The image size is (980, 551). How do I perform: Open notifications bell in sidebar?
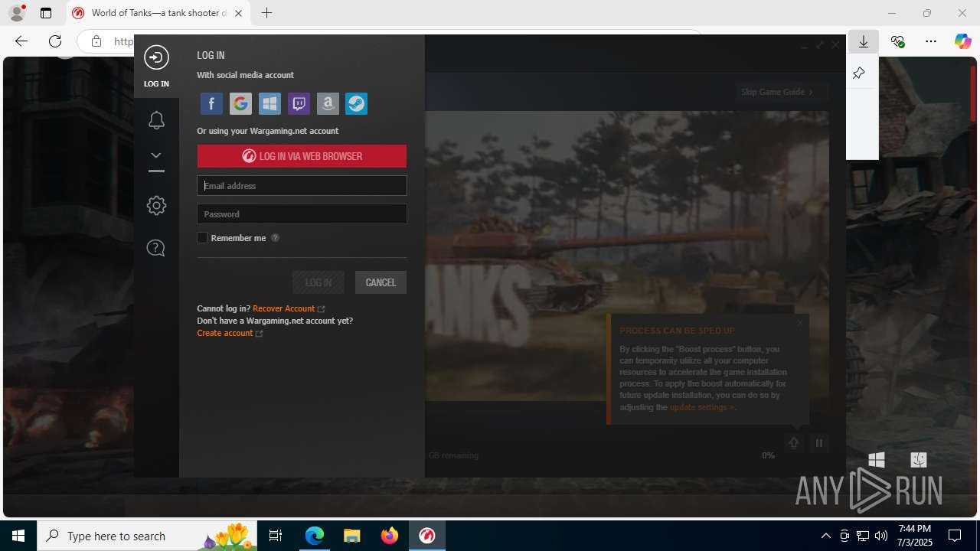coord(156,120)
